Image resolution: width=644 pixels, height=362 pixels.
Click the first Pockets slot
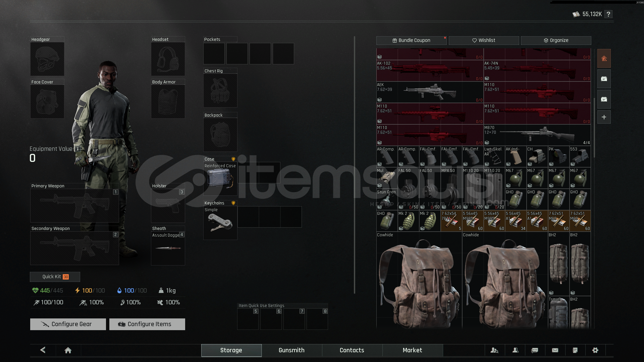[x=214, y=54]
